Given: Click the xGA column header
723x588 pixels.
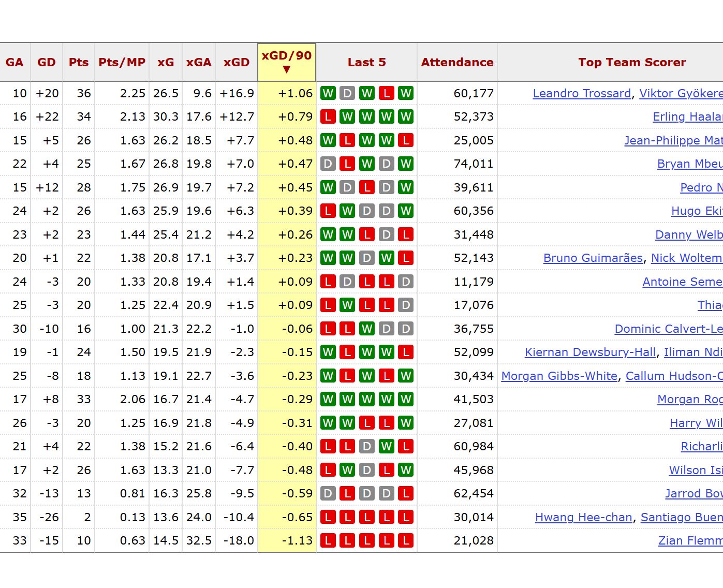Looking at the screenshot, I should point(199,62).
